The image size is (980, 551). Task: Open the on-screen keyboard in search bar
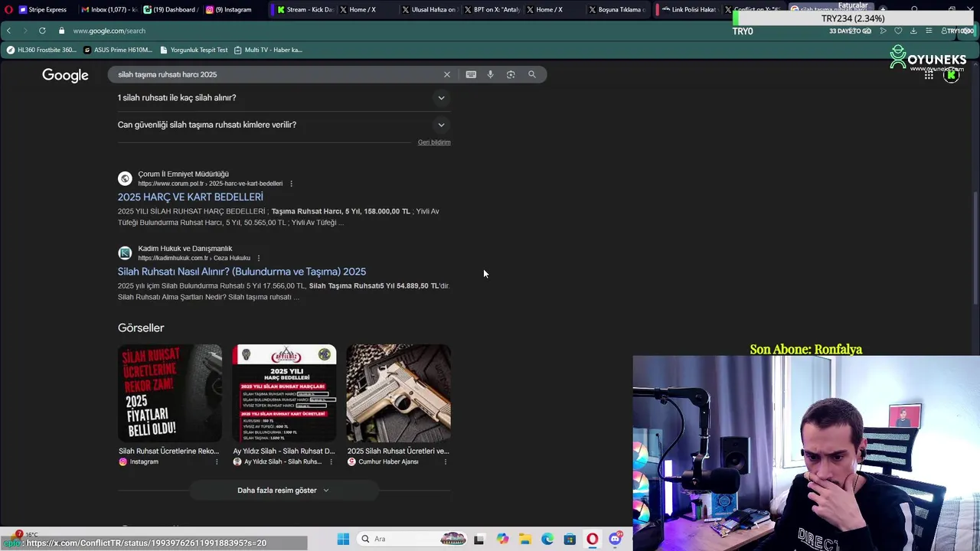(x=471, y=74)
